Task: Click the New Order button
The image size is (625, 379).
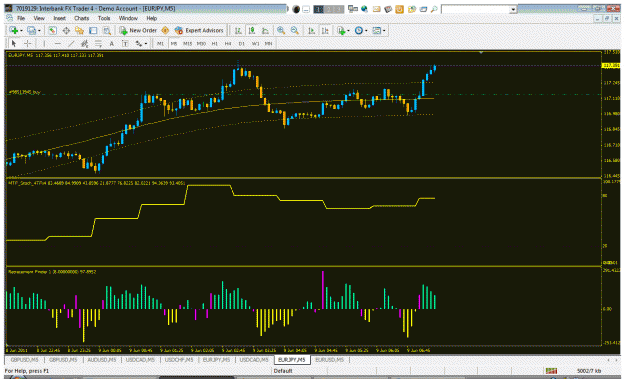Action: [x=138, y=30]
